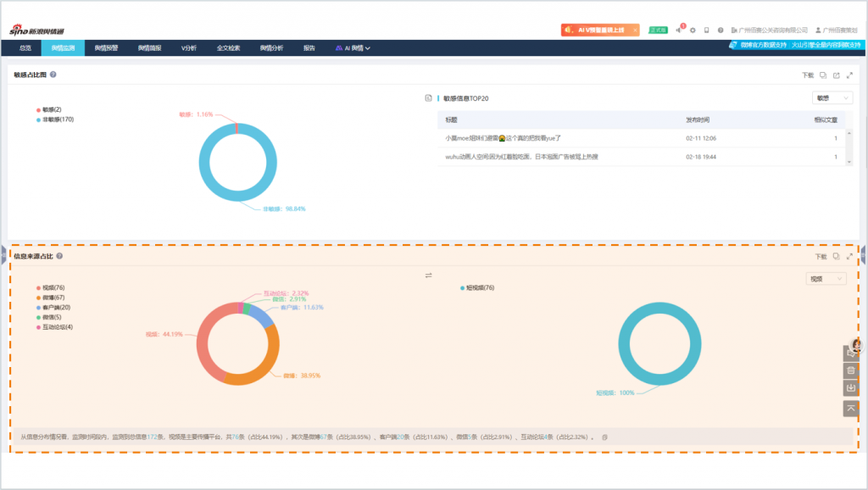Click the share export icon in 敏感占比图 panel
This screenshot has width=868, height=490.
[x=837, y=75]
